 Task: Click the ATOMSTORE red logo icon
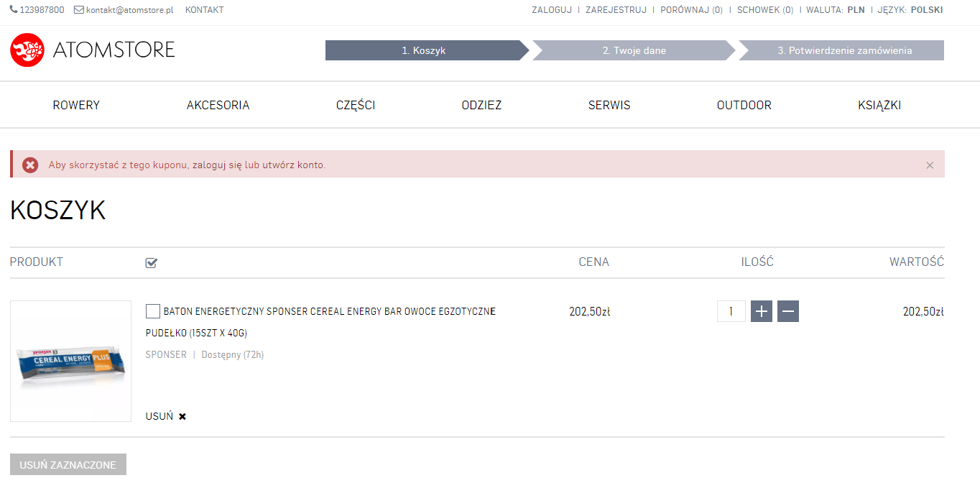point(27,50)
